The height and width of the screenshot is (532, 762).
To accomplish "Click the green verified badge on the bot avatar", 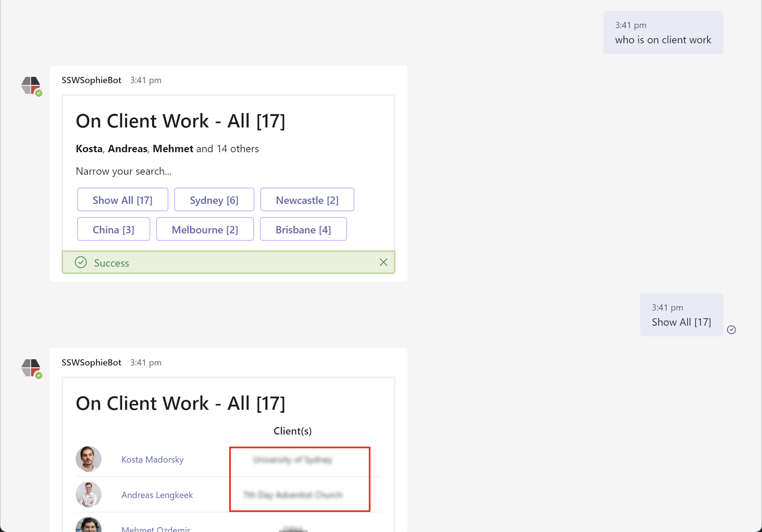I will click(x=39, y=94).
